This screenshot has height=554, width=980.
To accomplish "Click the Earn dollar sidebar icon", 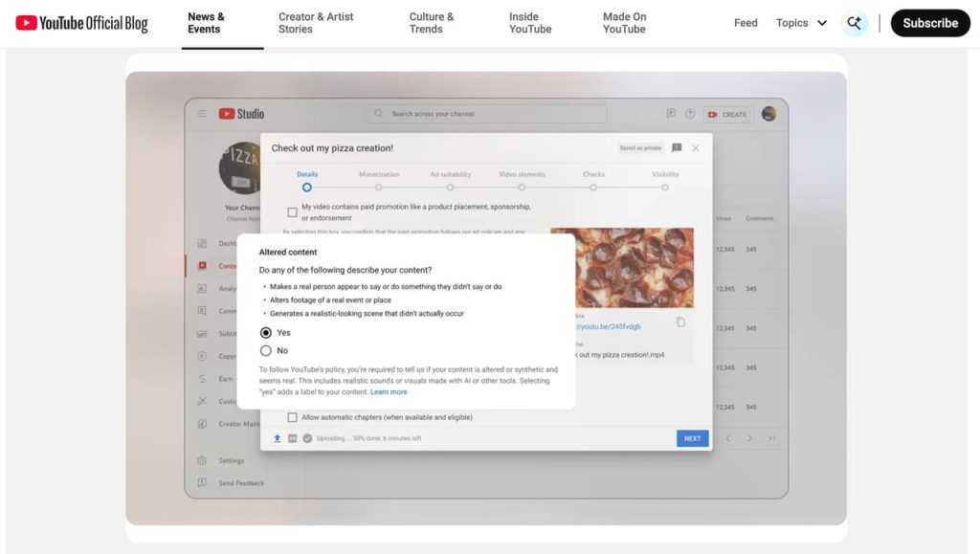I will (x=202, y=379).
